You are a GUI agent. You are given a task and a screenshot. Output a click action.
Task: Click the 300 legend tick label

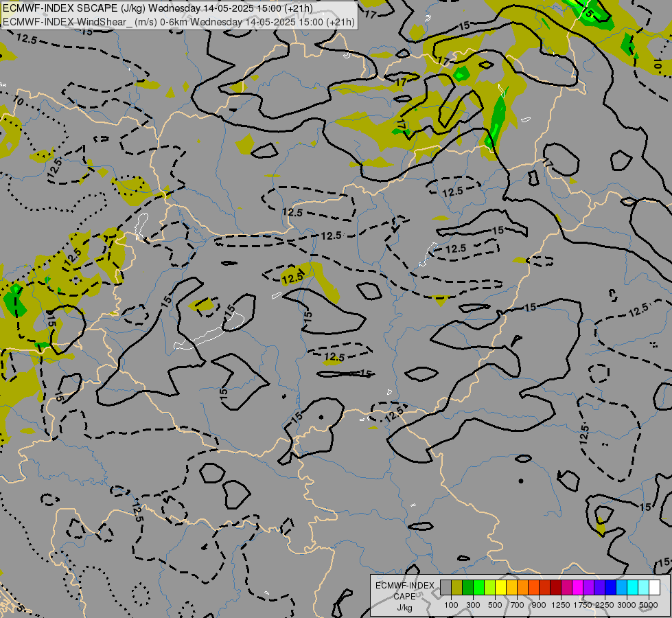click(473, 605)
